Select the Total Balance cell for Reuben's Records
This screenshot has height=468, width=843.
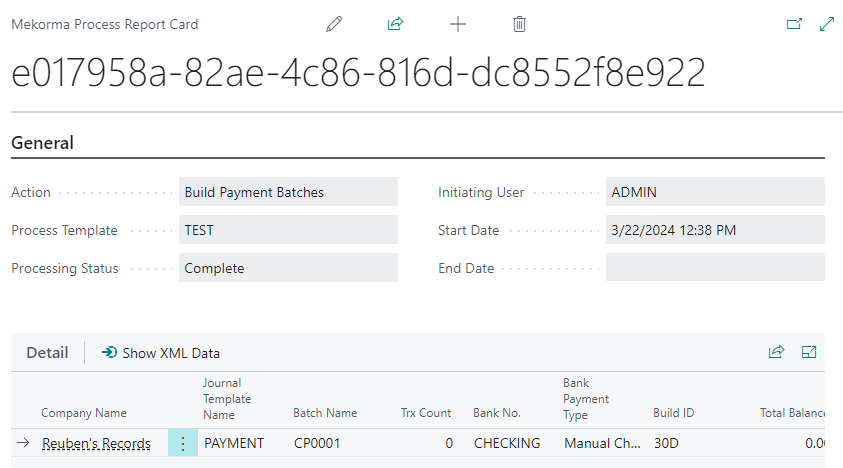point(815,443)
